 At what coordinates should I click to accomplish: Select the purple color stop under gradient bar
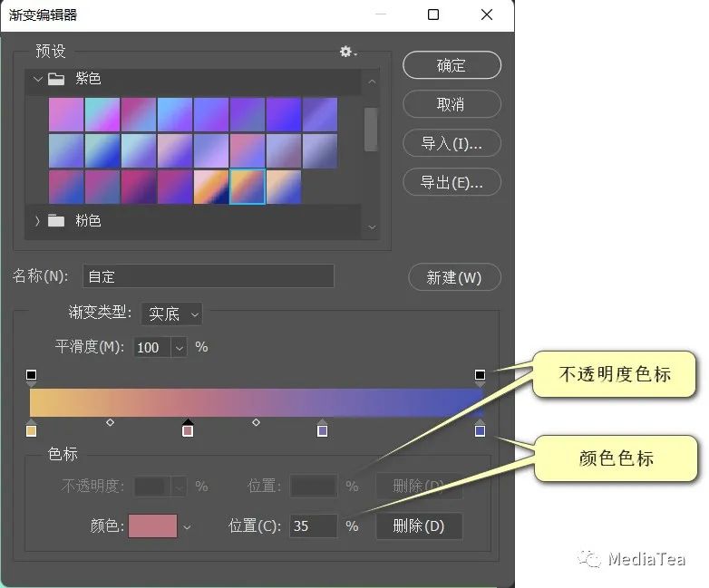click(322, 429)
